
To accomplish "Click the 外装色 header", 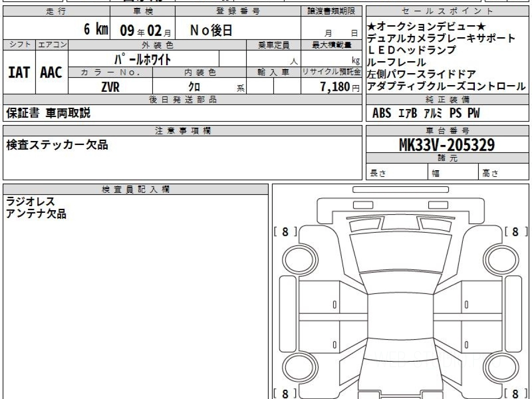I will pos(157,45).
